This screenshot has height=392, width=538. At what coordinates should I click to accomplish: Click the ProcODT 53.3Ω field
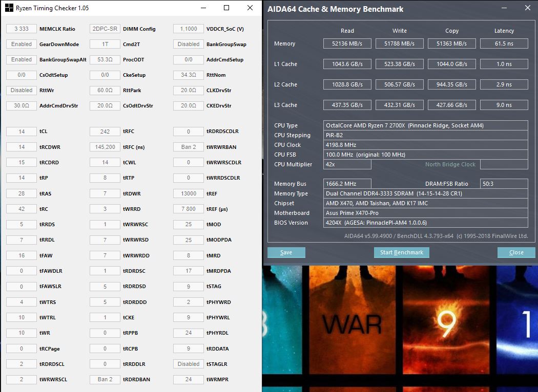[x=105, y=60]
